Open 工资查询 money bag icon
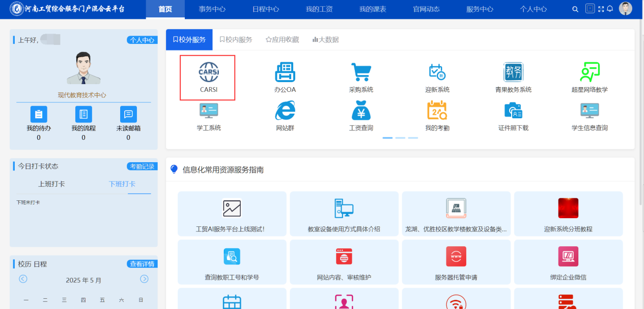This screenshot has height=309, width=644. click(x=361, y=111)
